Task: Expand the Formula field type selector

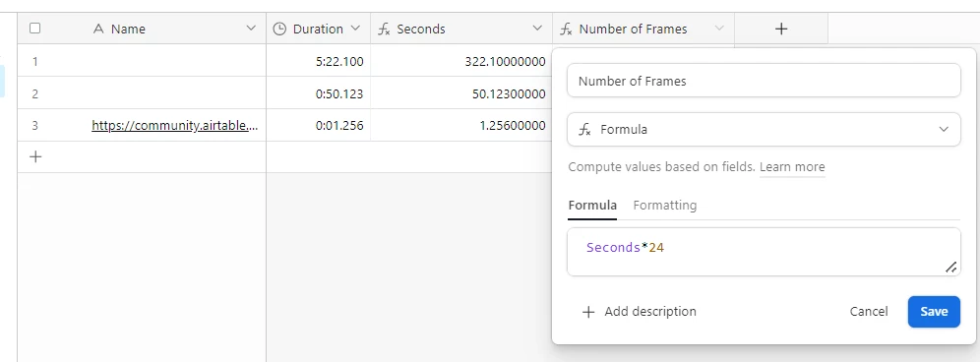Action: pos(764,130)
